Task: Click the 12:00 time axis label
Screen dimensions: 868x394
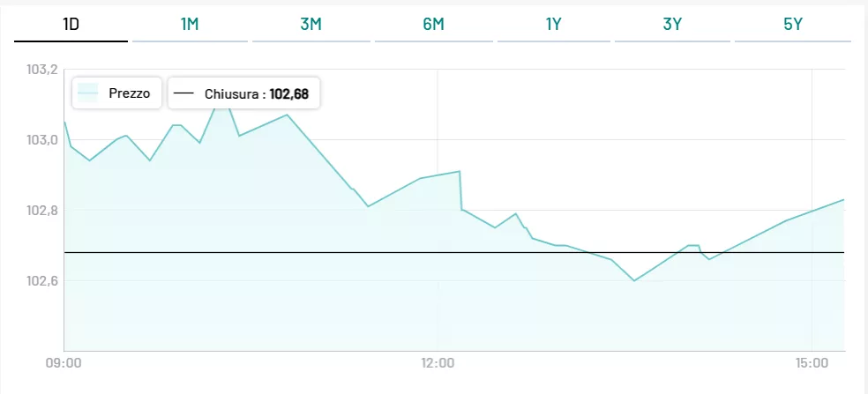Action: (x=438, y=362)
